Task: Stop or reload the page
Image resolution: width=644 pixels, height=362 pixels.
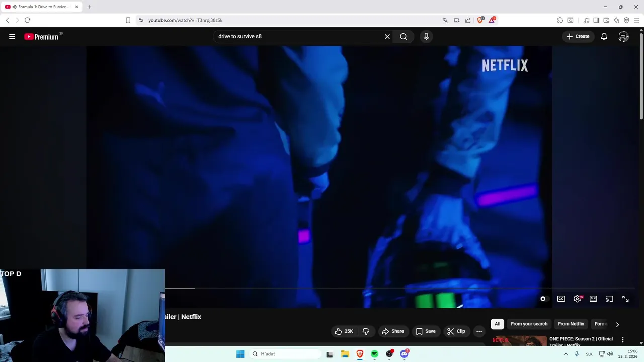Action: 27,20
